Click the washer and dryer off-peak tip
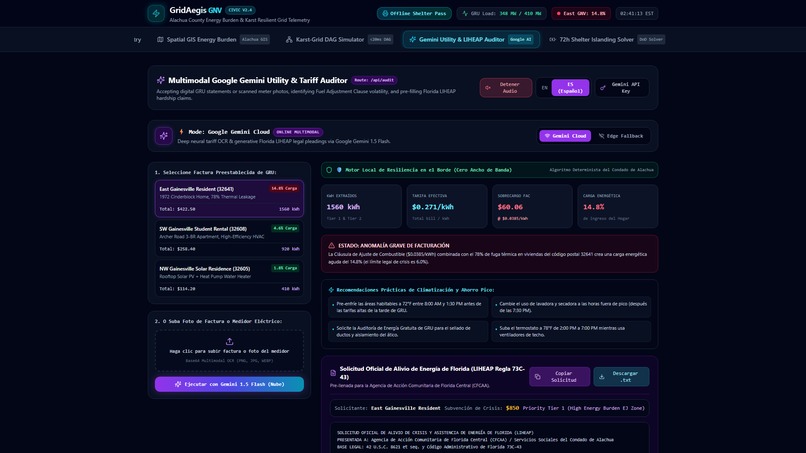Screen dimensions: 806x453 pyautogui.click(x=571, y=307)
